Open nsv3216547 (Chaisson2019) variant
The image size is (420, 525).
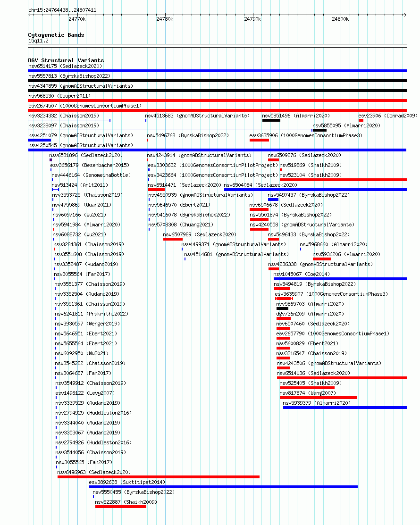click(311, 354)
